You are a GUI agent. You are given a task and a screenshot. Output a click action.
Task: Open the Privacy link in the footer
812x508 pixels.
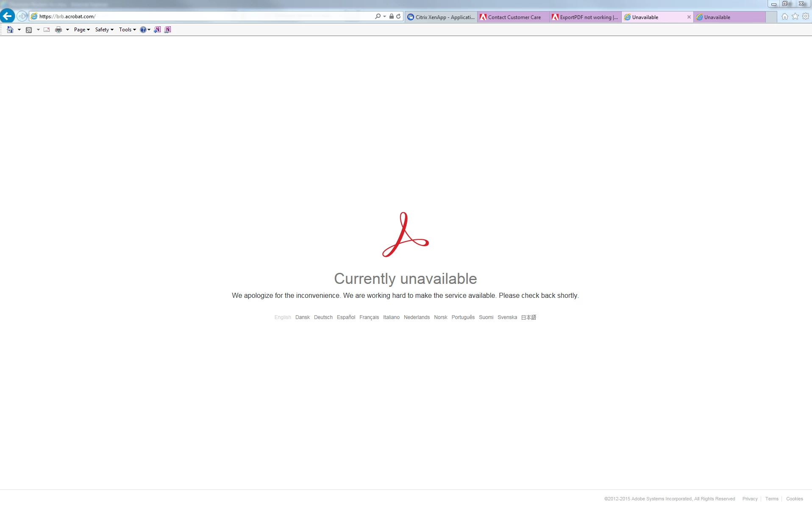[x=750, y=499]
